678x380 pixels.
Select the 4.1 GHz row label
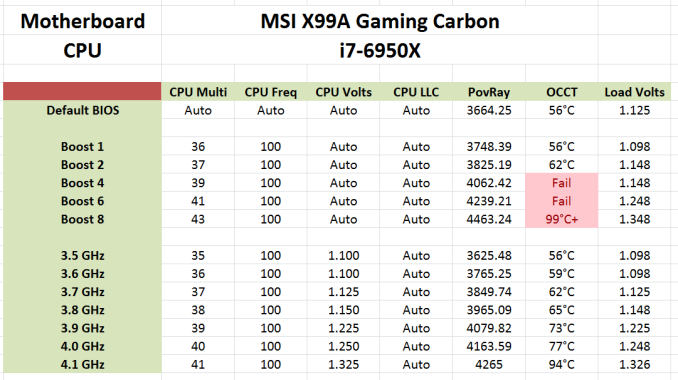82,364
